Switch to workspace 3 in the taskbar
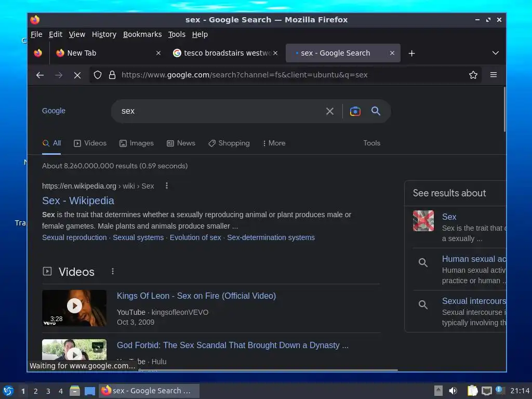The image size is (532, 399). click(x=48, y=391)
